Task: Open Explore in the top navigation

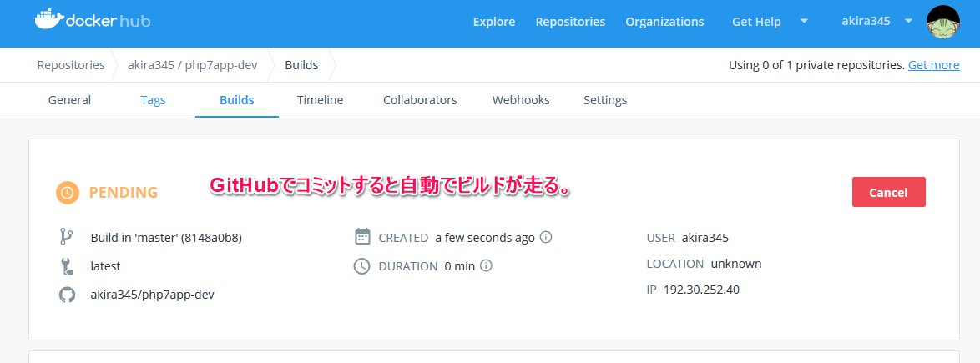Action: tap(494, 22)
